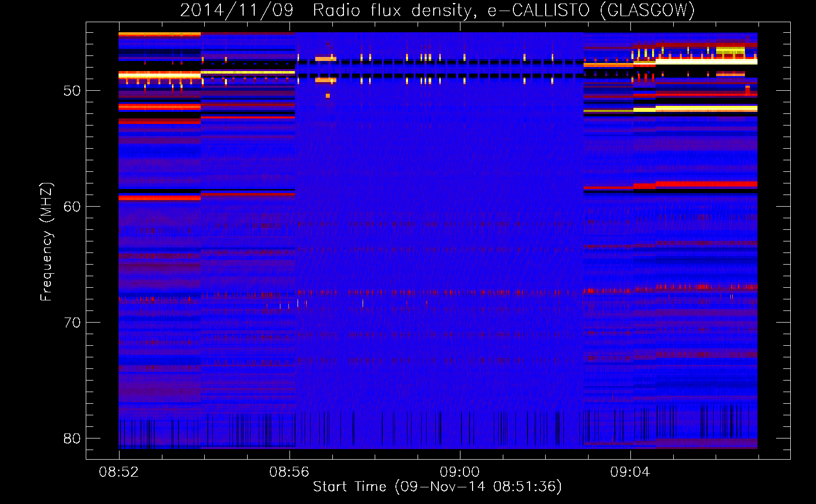Select the 08:52 time tick label
The width and height of the screenshot is (816, 504).
[119, 472]
